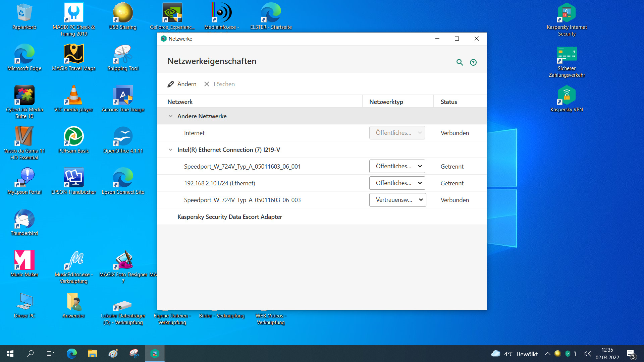This screenshot has height=362, width=644.
Task: Open CyberLink Media Suite 10 icon
Action: tap(24, 102)
